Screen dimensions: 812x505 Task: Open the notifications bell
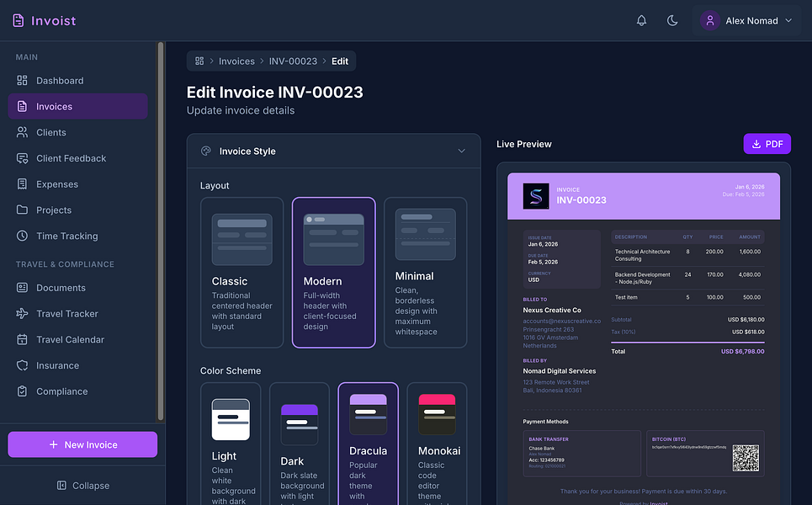click(x=641, y=21)
